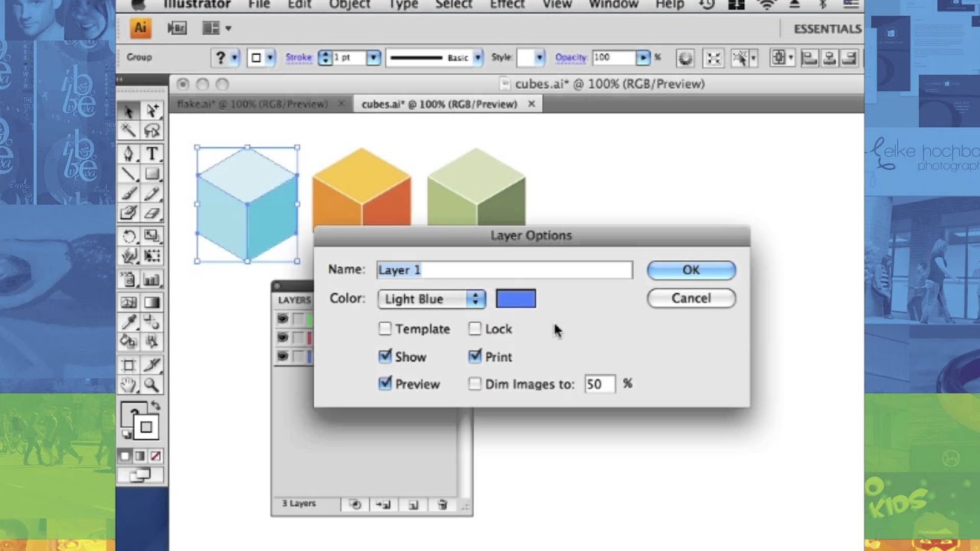Click Cancel in Layer Options
Screen dimensions: 980x551
[x=691, y=298]
